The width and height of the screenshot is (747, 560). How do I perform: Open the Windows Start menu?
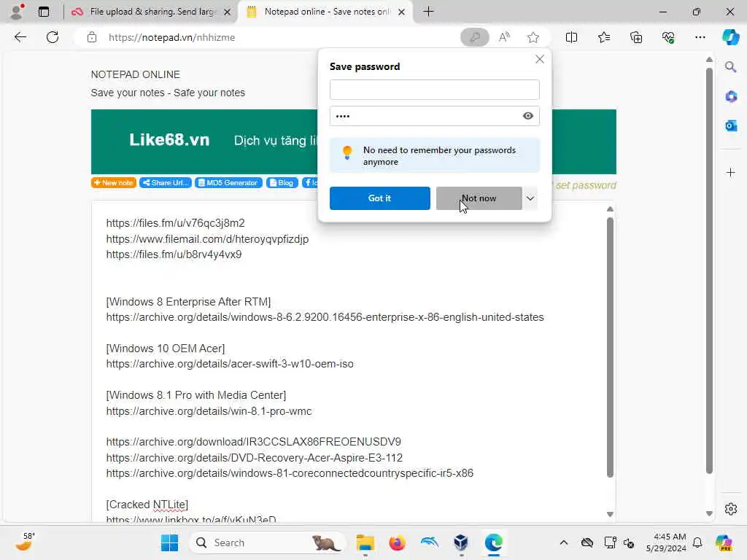[169, 542]
